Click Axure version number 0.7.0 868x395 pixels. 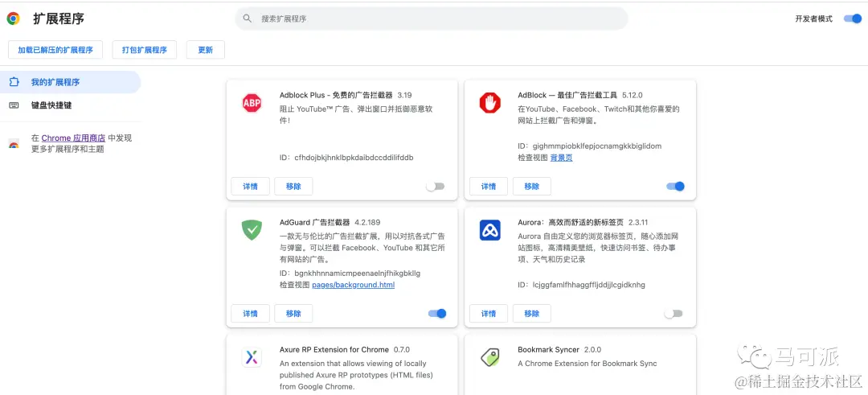(401, 350)
